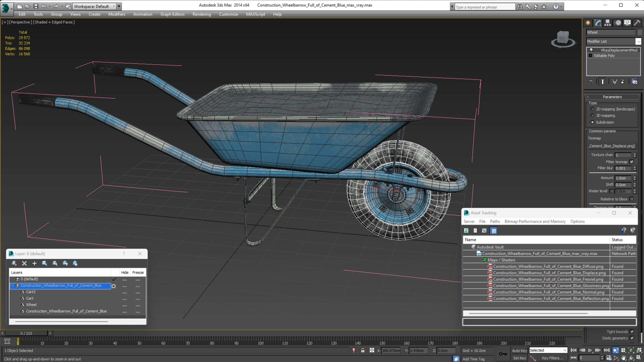
Task: Open the Utilities command panel tab
Action: point(637,23)
